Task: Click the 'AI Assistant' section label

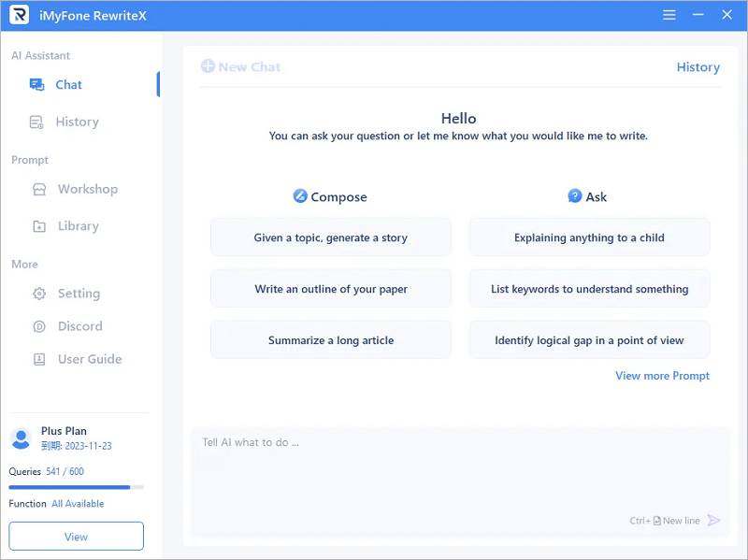Action: [40, 55]
